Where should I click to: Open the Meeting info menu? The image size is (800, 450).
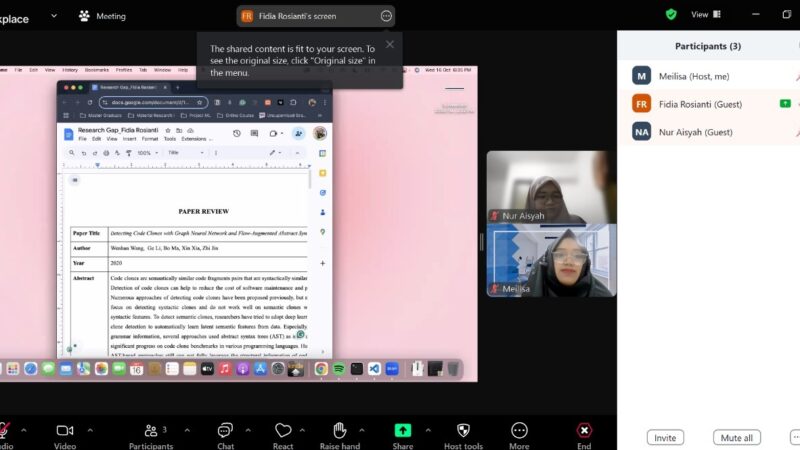103,16
